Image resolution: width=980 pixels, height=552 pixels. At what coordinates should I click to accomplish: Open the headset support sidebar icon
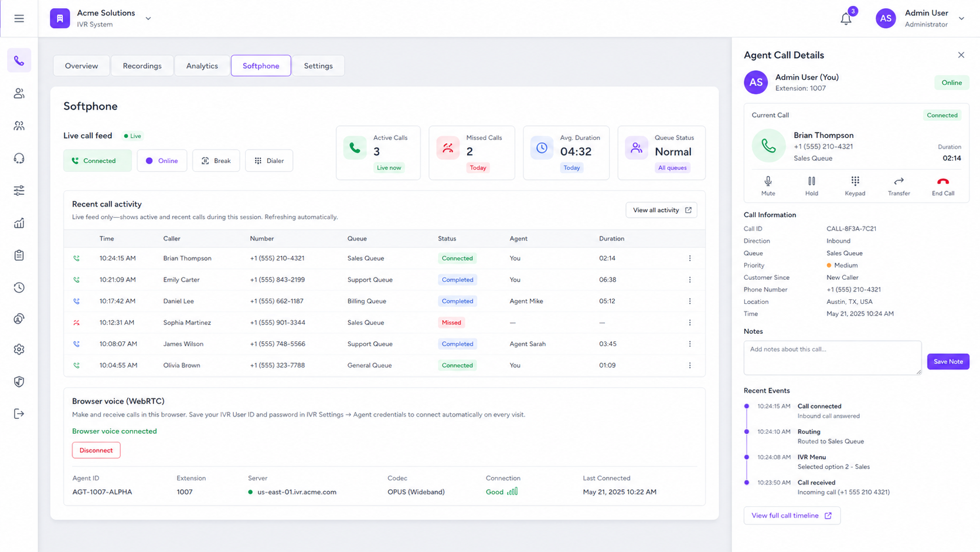click(19, 158)
